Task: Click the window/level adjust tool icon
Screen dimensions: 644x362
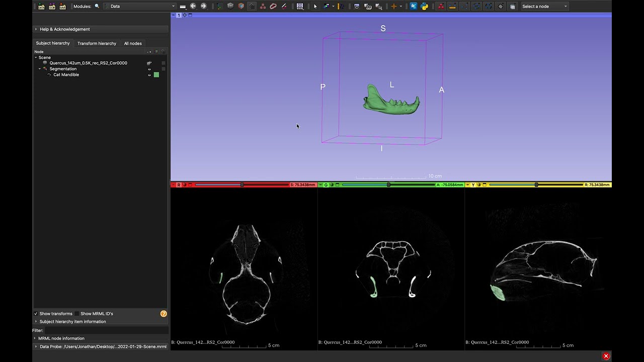Action: 327,6
